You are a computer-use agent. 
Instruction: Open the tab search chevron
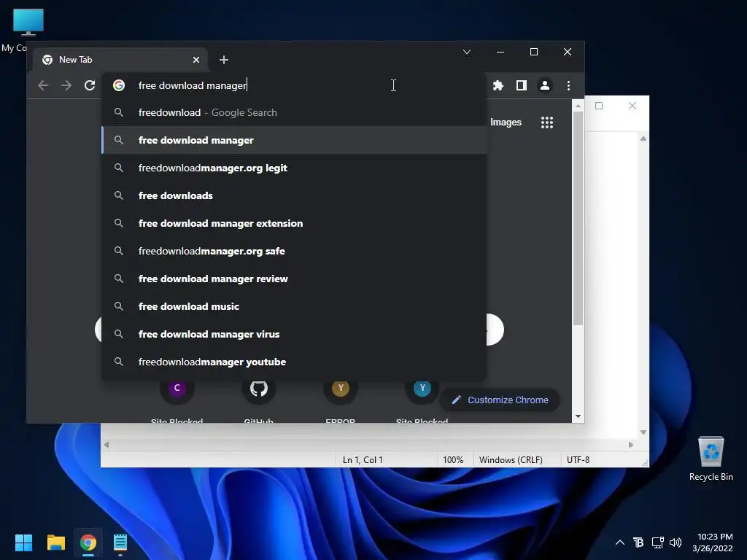(x=467, y=52)
